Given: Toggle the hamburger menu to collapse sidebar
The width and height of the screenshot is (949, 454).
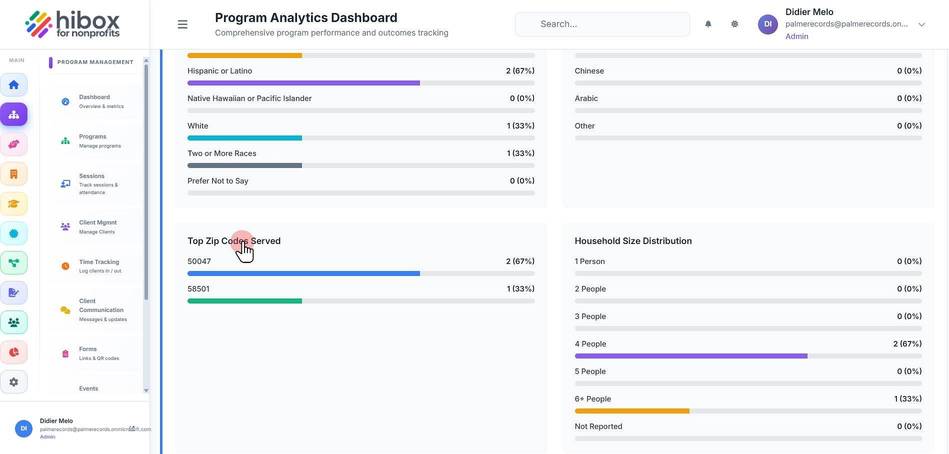Looking at the screenshot, I should (182, 24).
